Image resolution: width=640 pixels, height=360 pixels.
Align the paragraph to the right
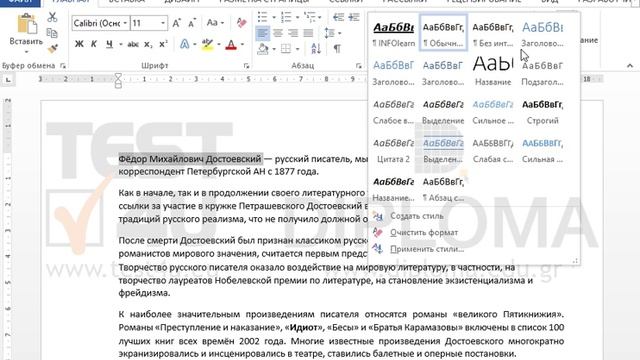pyautogui.click(x=293, y=33)
